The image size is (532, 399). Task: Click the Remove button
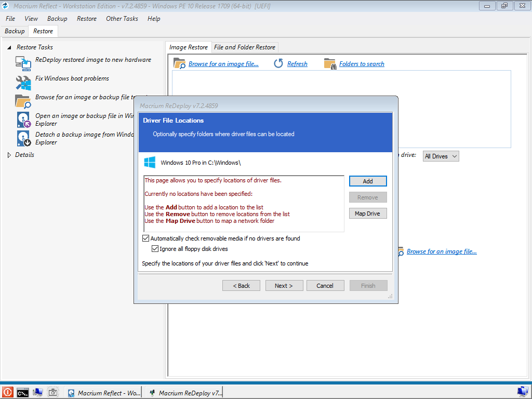(x=368, y=197)
